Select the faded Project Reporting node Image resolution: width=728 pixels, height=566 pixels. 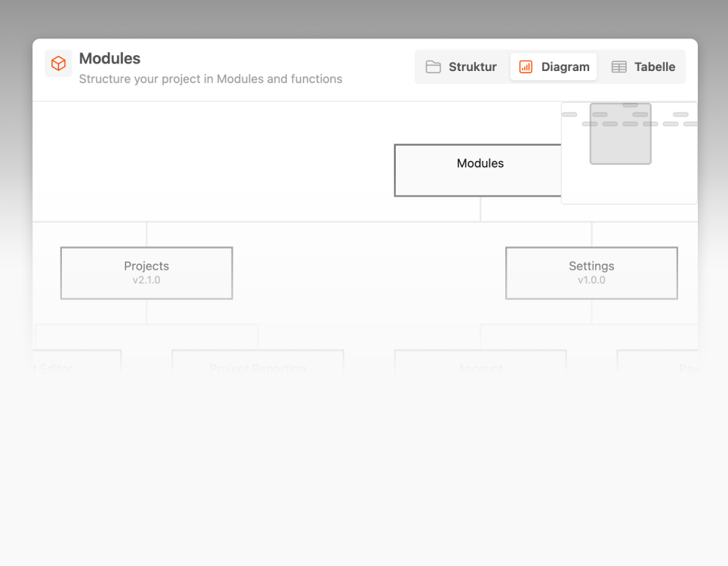coord(258,365)
